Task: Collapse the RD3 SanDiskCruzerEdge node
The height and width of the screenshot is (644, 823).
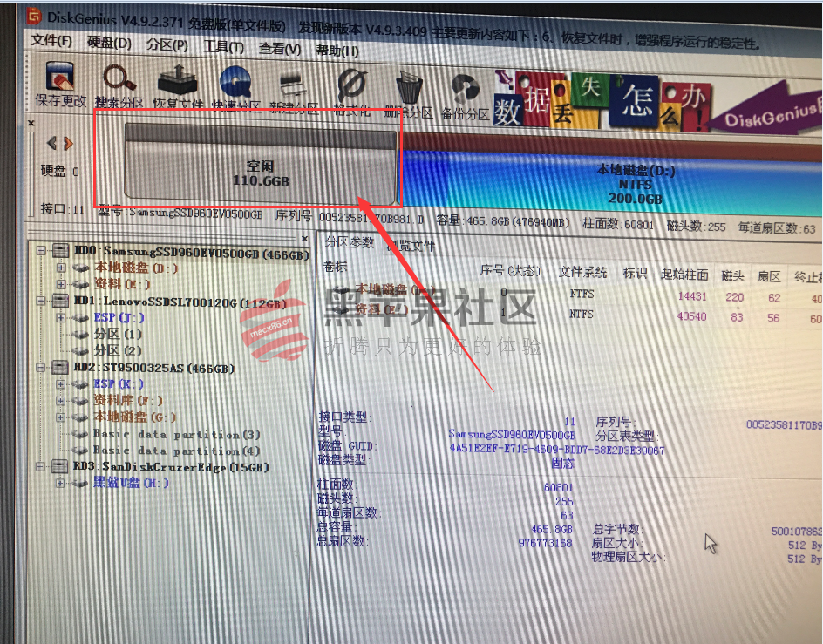Action: click(40, 466)
